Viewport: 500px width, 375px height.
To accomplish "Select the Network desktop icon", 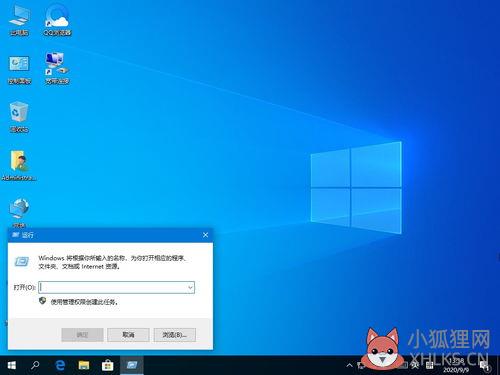I will point(19,212).
